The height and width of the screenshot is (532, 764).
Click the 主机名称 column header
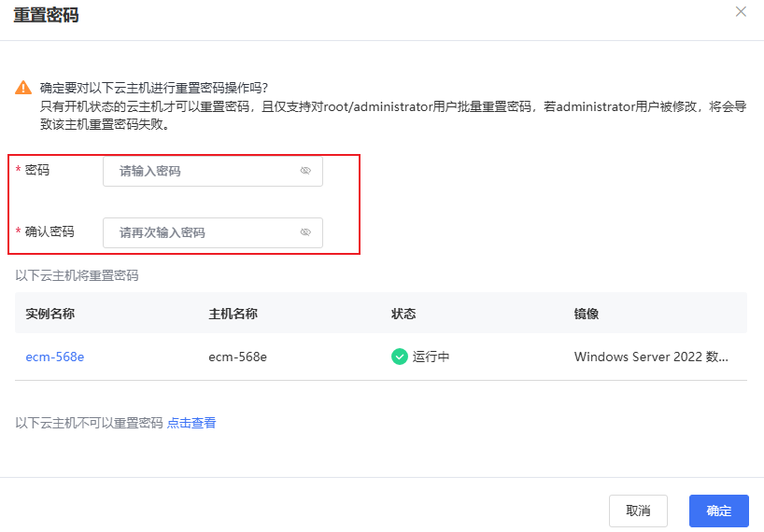[233, 314]
